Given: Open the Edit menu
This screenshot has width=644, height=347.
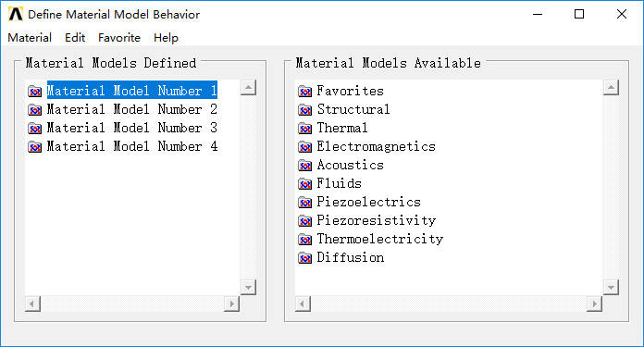Looking at the screenshot, I should (75, 38).
